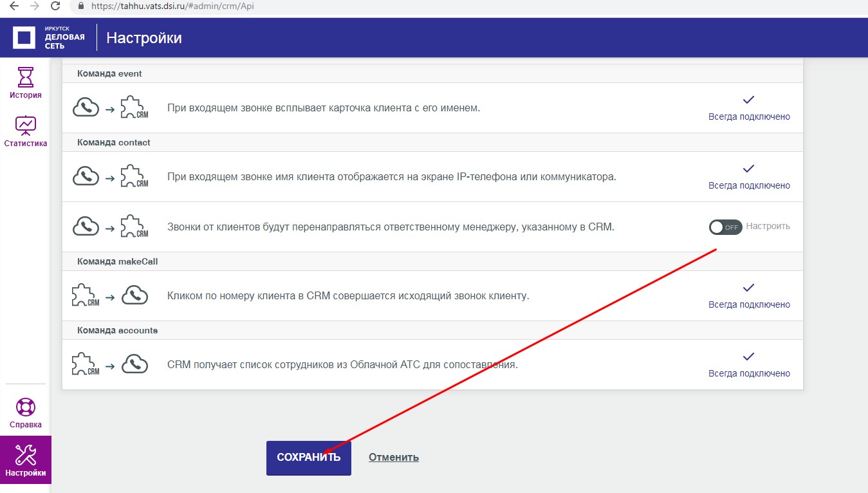This screenshot has height=493, width=868.
Task: Open История in the sidebar
Action: point(26,82)
